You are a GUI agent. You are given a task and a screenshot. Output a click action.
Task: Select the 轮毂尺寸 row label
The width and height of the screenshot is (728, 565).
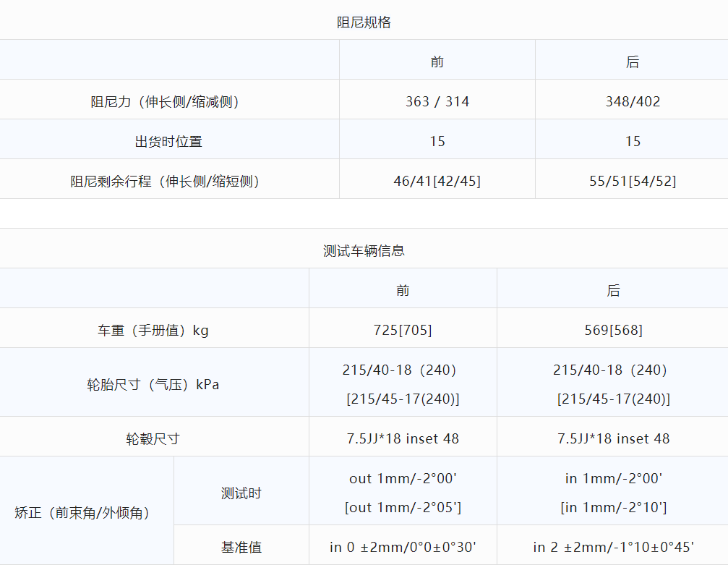click(x=153, y=439)
